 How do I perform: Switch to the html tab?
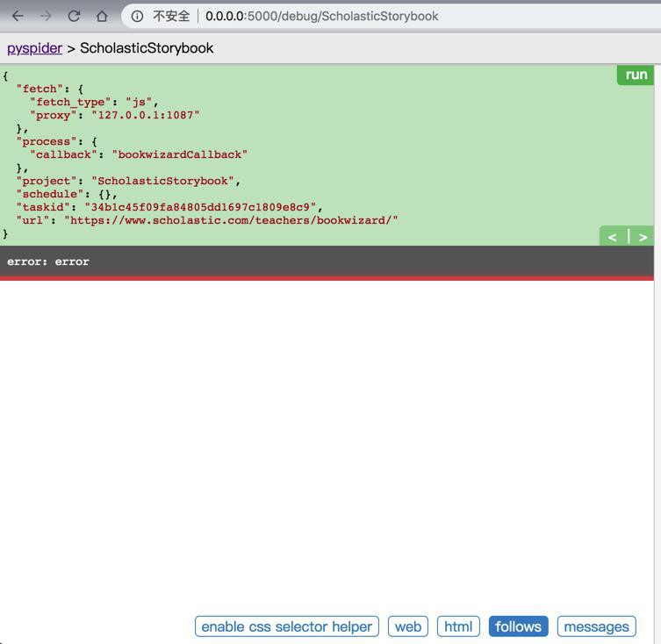(458, 626)
